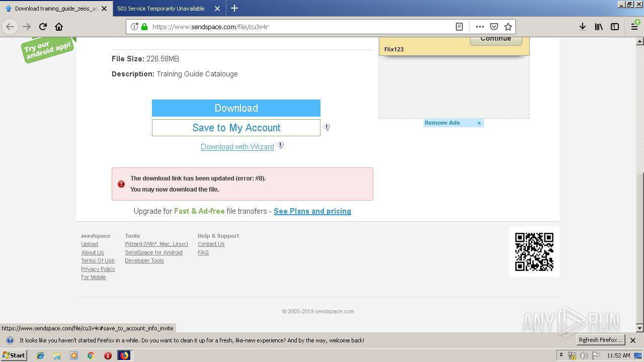Click the Action Center flag tray icon
This screenshot has height=362, width=644.
pyautogui.click(x=596, y=355)
